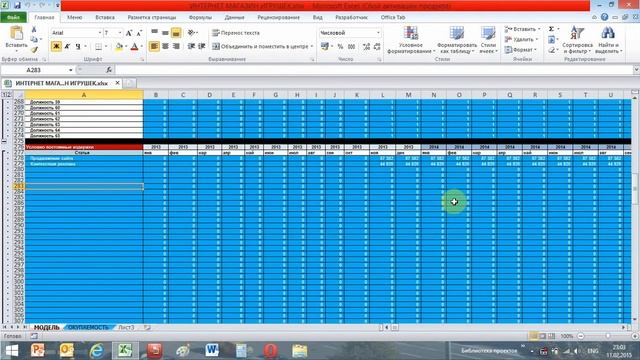The width and height of the screenshot is (640, 360).
Task: Open the Файл (File) tab
Action: pyautogui.click(x=13, y=17)
